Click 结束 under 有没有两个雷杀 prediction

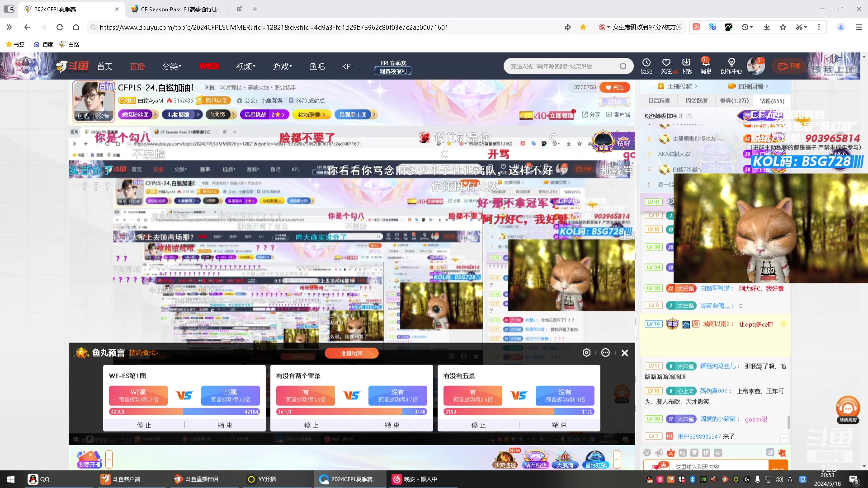coord(392,425)
